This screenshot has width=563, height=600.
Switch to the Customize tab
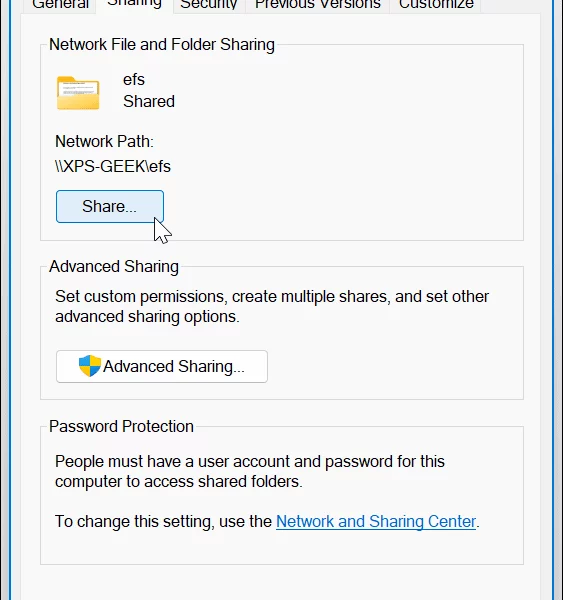point(436,5)
